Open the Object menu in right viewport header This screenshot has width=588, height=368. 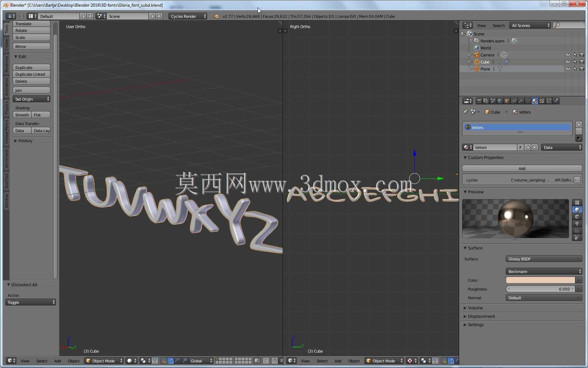(x=354, y=361)
